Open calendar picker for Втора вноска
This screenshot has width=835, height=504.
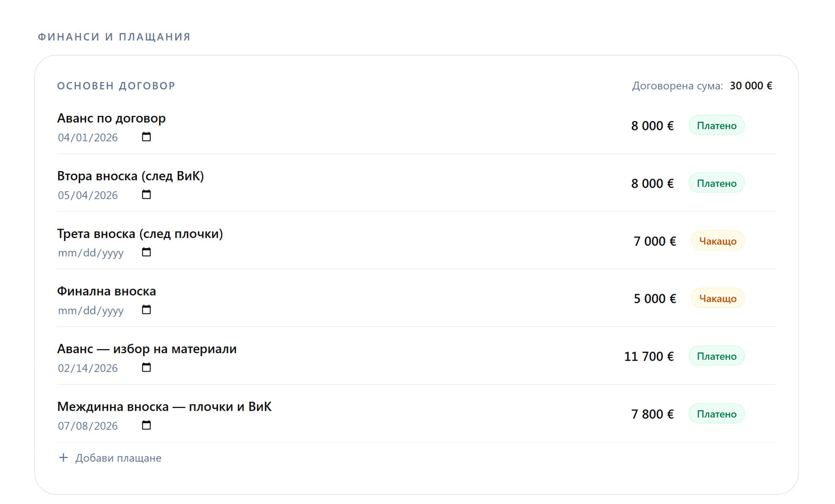(146, 195)
